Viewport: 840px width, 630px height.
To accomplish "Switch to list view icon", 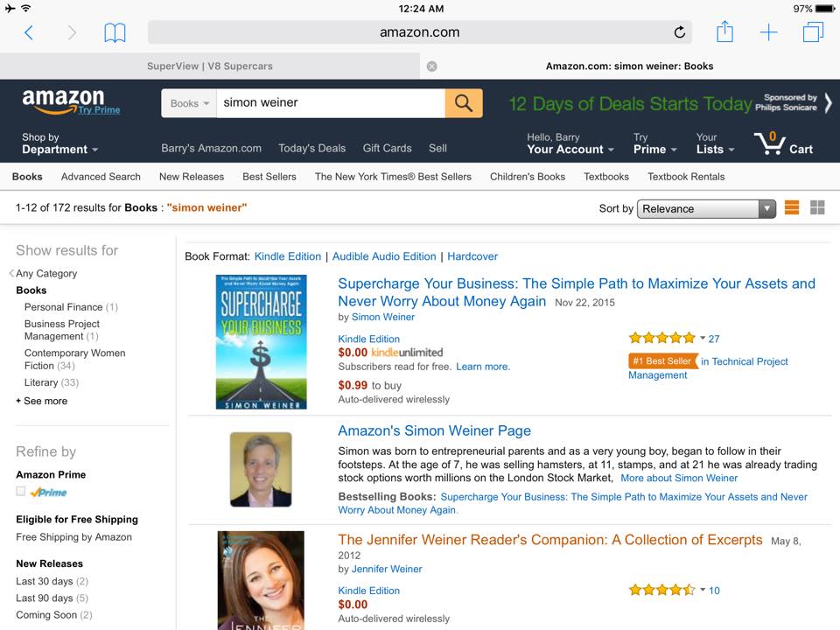I will pos(792,208).
